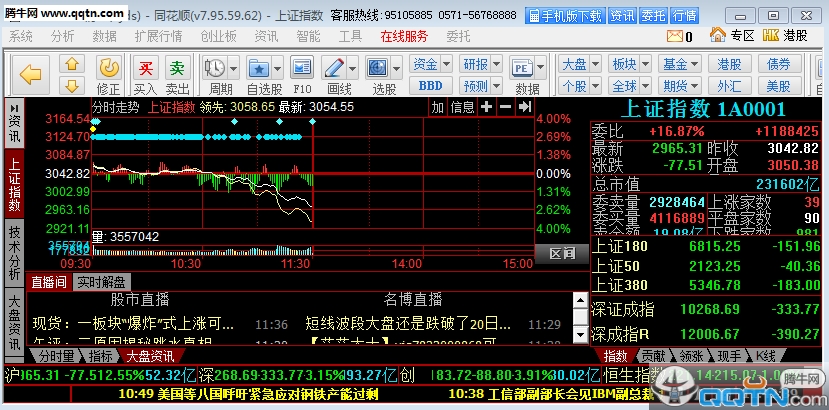Click the 修正 refresh icon
The width and height of the screenshot is (829, 410).
click(108, 68)
